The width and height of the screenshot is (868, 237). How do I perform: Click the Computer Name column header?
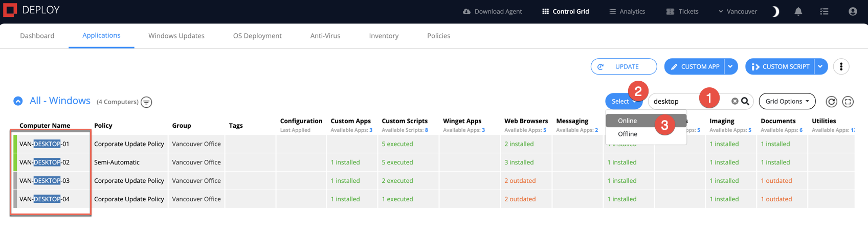(x=45, y=125)
